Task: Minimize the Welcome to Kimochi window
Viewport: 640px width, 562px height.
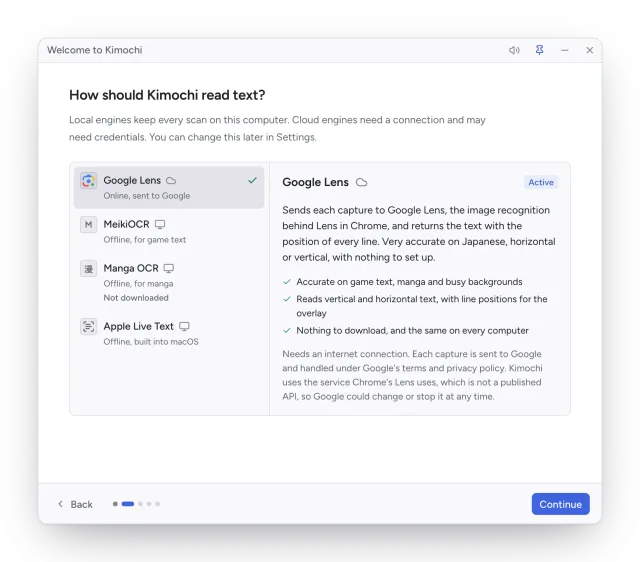Action: [564, 50]
